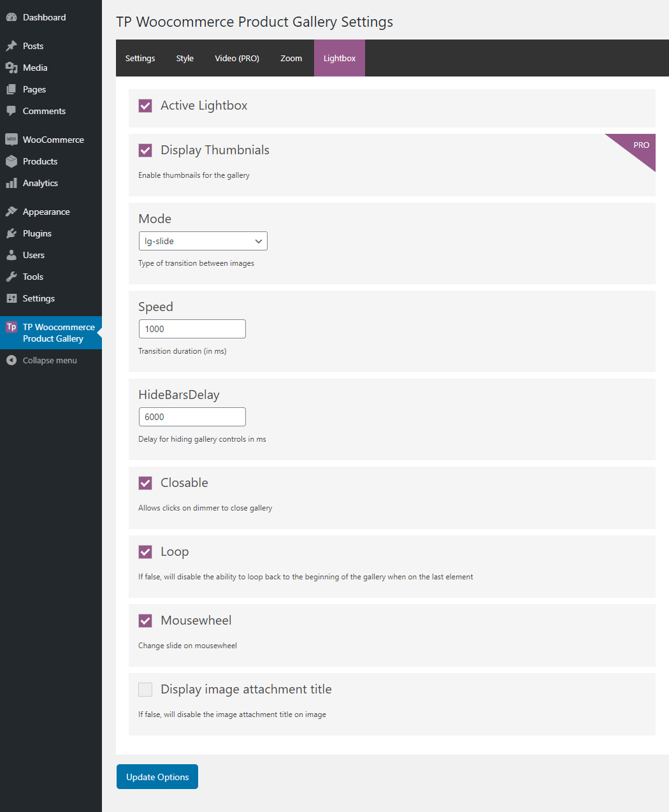This screenshot has height=812, width=669.
Task: Focus the Speed input field
Action: 192,329
